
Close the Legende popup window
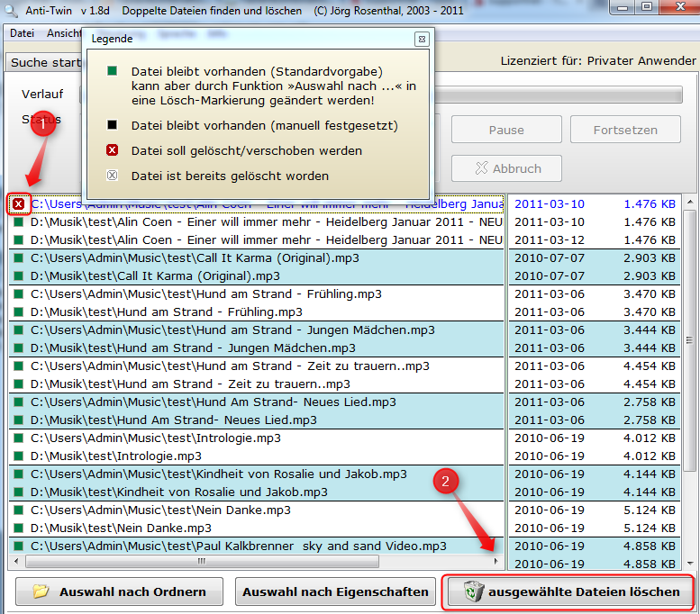tap(421, 40)
